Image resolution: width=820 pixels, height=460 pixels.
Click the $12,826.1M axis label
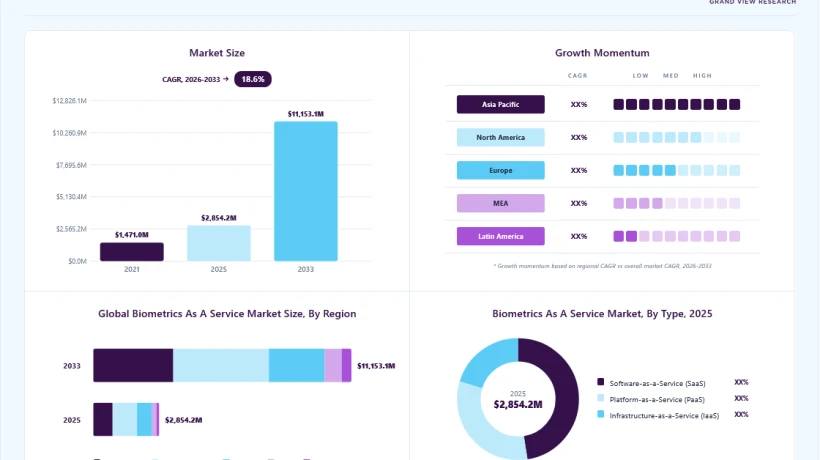(x=70, y=101)
